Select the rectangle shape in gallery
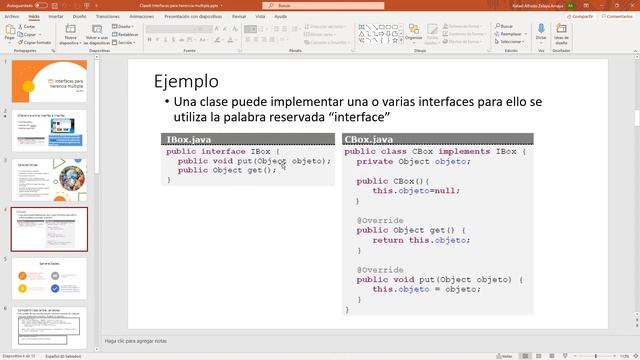Screen dimensions: 640x360 coord(382,27)
